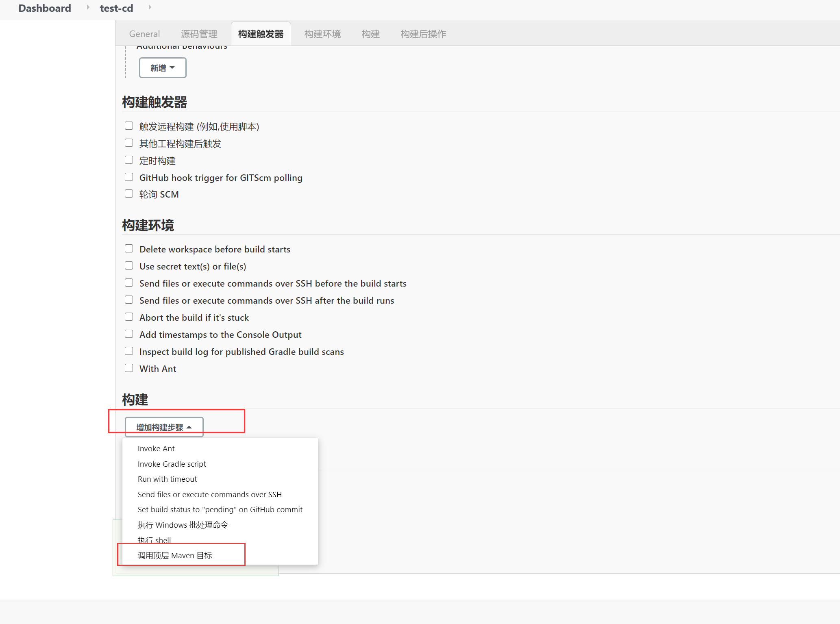Toggle GitHub hook trigger checkbox
Screen dimensions: 840x624
pyautogui.click(x=129, y=177)
